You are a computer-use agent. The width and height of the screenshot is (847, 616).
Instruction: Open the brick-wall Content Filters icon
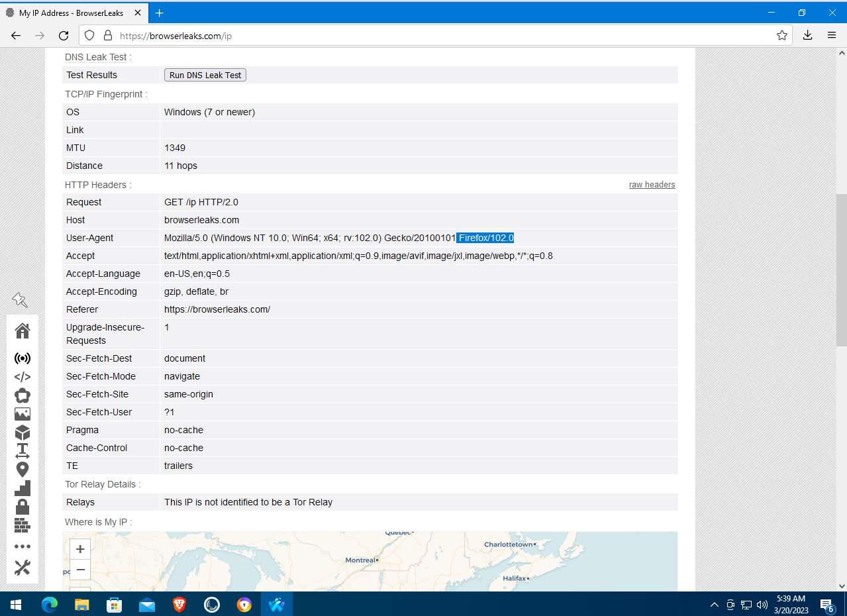tap(23, 526)
